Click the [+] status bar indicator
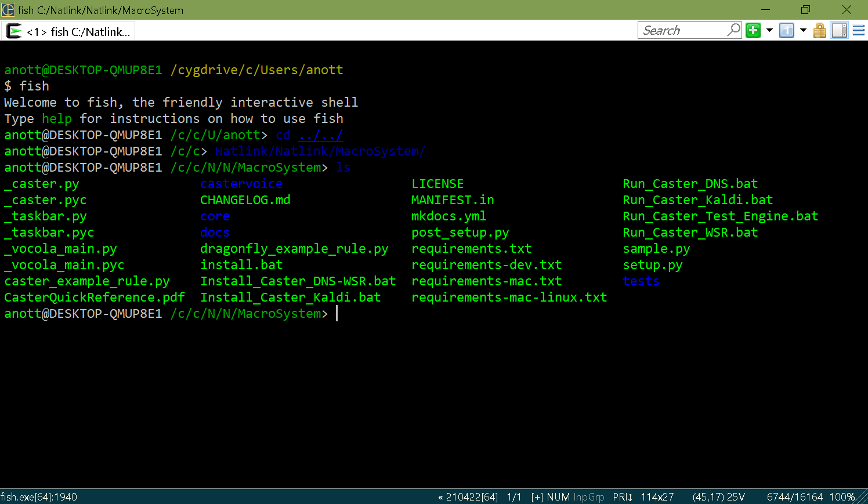Screen dimensions: 868x504 [537, 497]
